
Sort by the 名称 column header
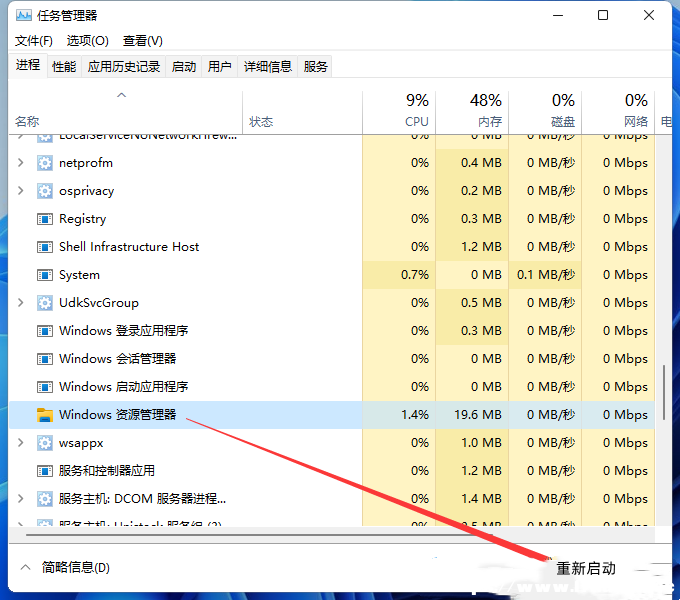(x=126, y=113)
